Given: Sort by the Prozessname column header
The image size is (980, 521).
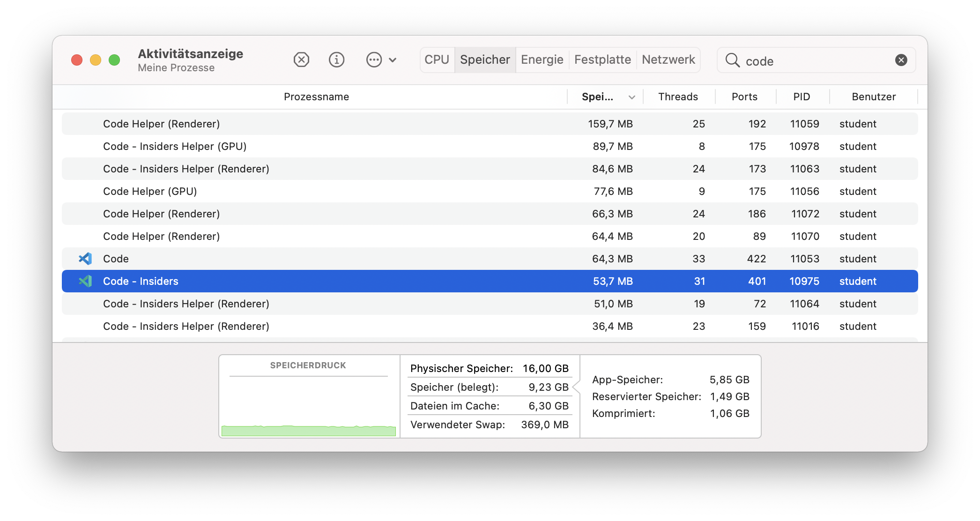Looking at the screenshot, I should 316,97.
